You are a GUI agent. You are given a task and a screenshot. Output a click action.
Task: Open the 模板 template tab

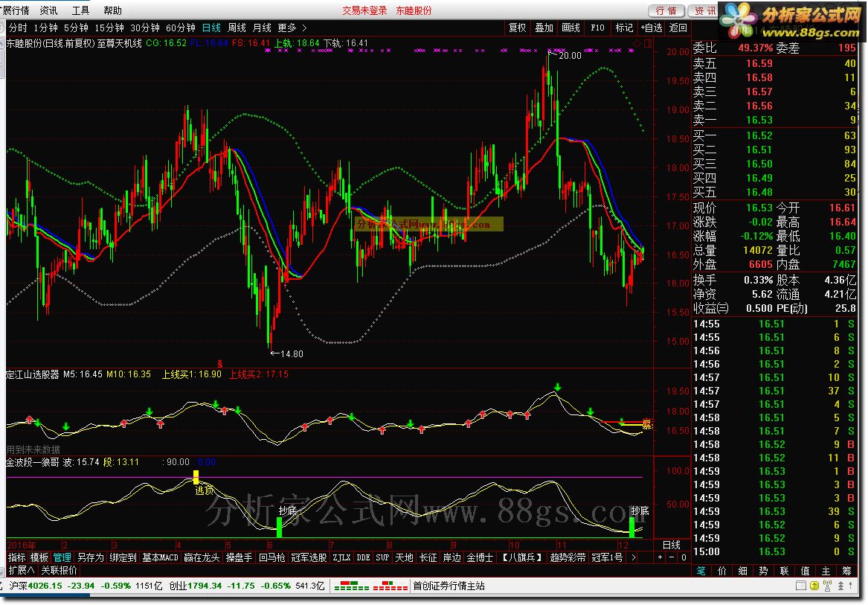[x=39, y=557]
